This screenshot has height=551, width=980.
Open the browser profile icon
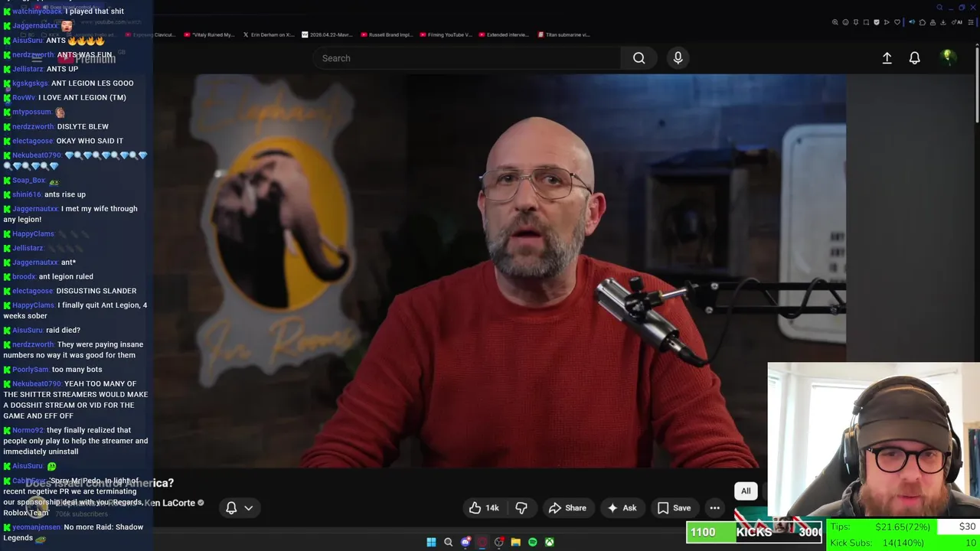pyautogui.click(x=933, y=22)
